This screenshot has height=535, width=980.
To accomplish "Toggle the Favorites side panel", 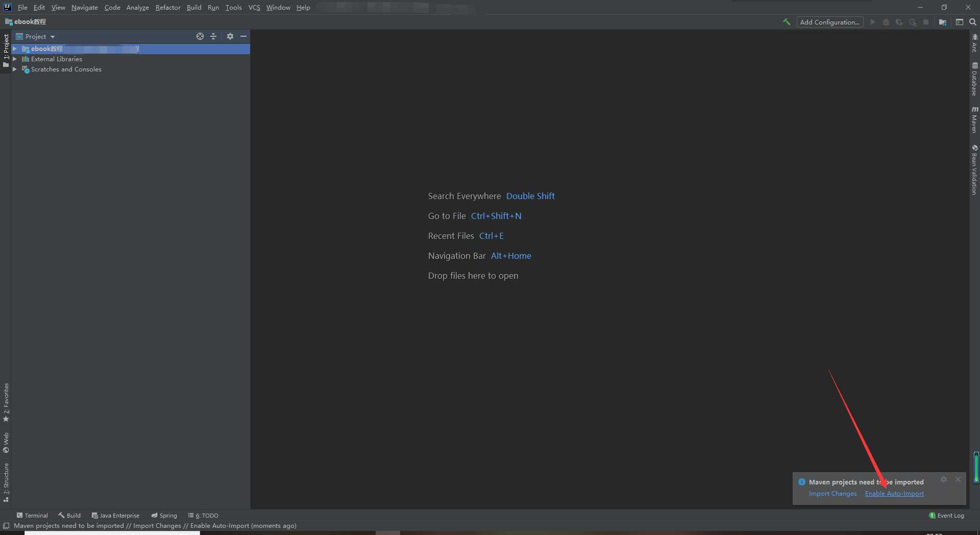I will coord(6,402).
